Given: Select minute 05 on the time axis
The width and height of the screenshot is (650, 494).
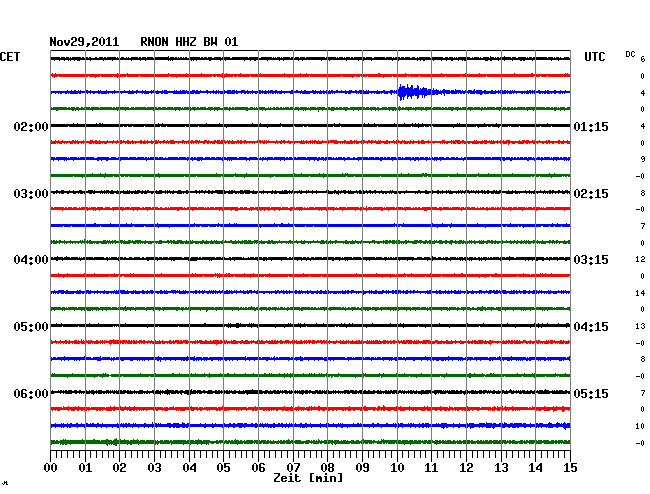Looking at the screenshot, I should click(223, 467).
